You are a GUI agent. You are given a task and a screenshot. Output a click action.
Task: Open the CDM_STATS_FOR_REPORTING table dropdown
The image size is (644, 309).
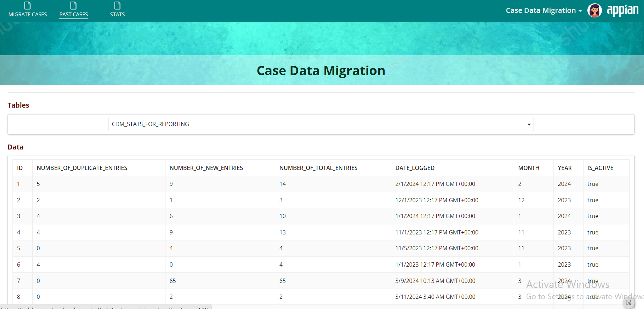pos(321,124)
